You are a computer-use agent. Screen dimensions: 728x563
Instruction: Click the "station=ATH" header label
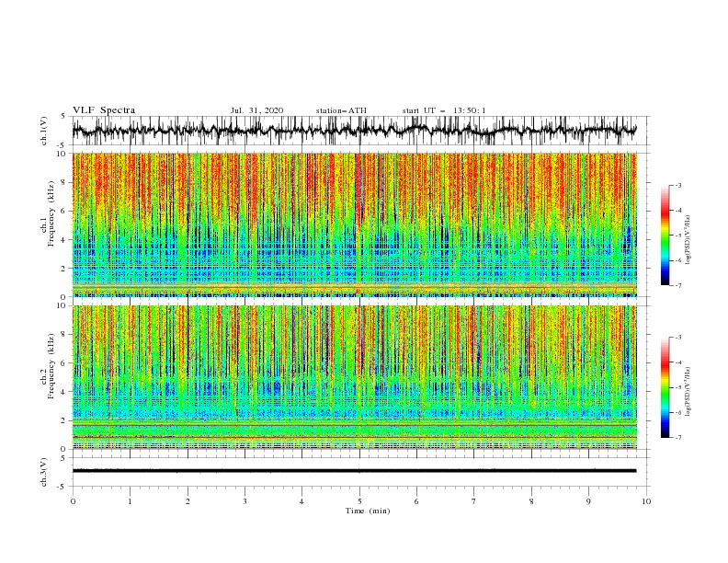point(341,110)
